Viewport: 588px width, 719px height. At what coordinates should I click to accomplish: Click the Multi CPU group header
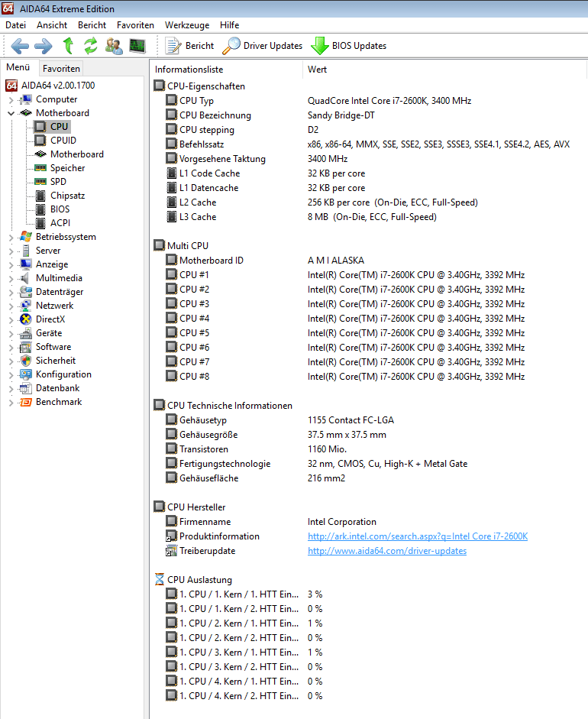click(181, 245)
